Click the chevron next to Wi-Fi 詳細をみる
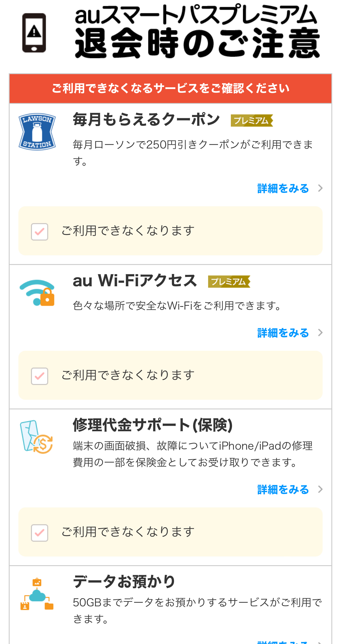This screenshot has width=341, height=644. click(320, 333)
